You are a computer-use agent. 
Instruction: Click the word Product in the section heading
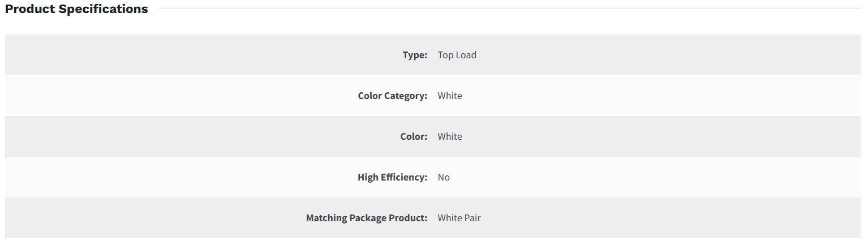(x=29, y=9)
